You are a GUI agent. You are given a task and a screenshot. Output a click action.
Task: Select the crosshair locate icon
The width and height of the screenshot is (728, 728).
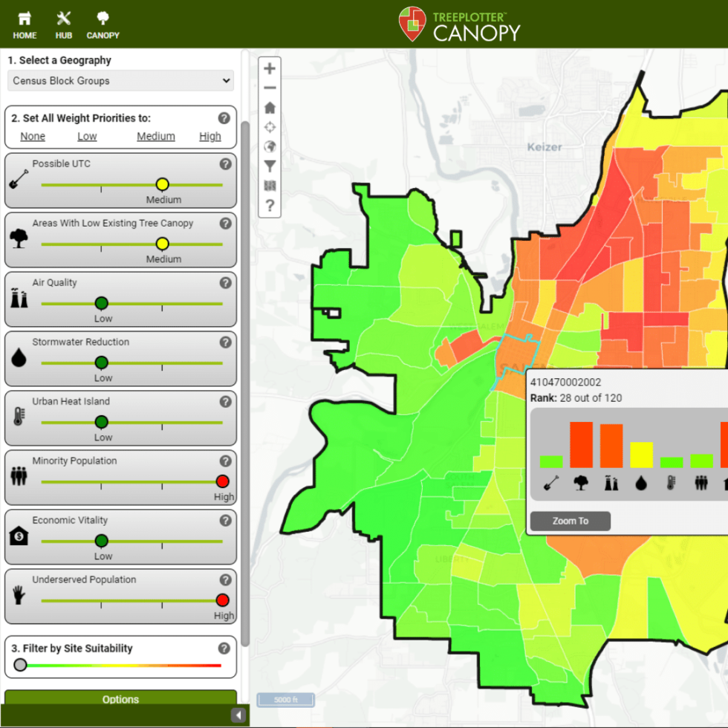(x=270, y=127)
